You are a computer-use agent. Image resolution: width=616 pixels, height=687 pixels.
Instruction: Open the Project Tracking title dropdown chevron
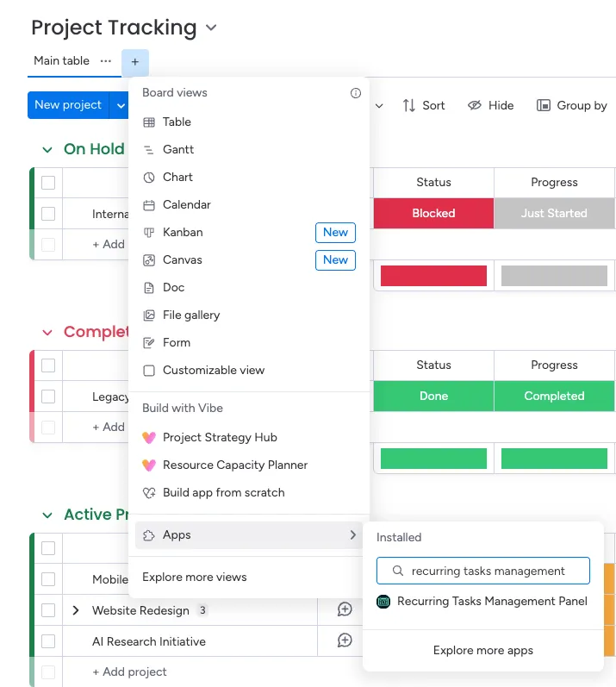[x=211, y=28]
